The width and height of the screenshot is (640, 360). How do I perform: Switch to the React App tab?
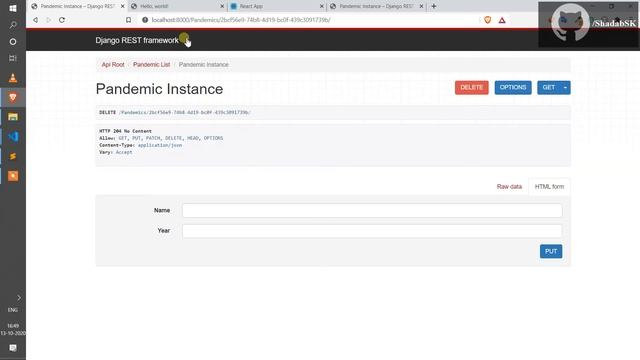[x=251, y=6]
